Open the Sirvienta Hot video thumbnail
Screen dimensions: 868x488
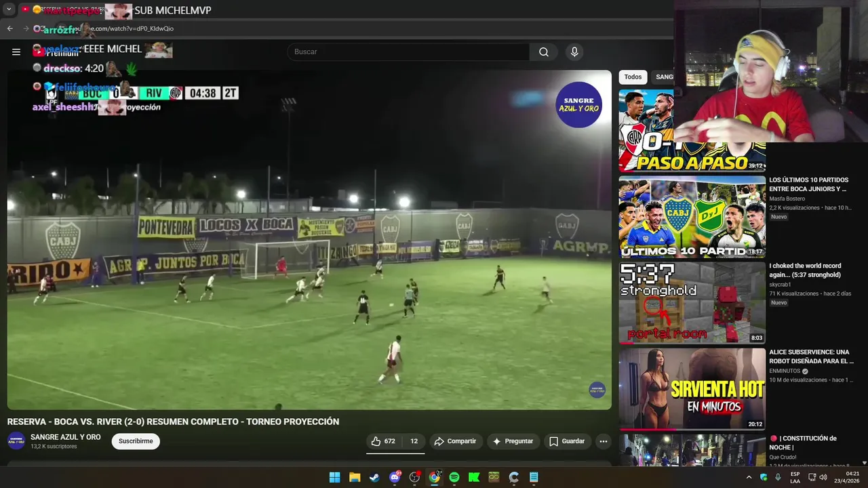pyautogui.click(x=692, y=389)
